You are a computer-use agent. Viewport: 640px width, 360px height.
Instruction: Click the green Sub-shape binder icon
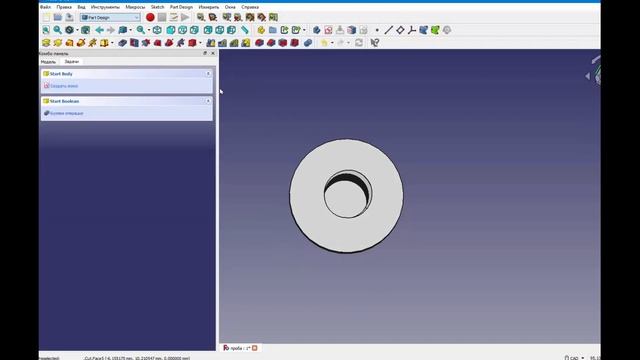click(435, 30)
